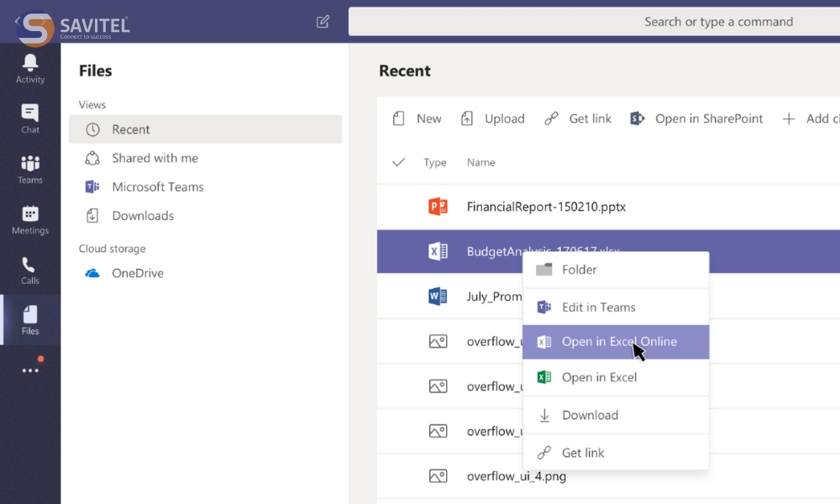Choose Get link from context menu
This screenshot has width=840, height=504.
(616, 453)
